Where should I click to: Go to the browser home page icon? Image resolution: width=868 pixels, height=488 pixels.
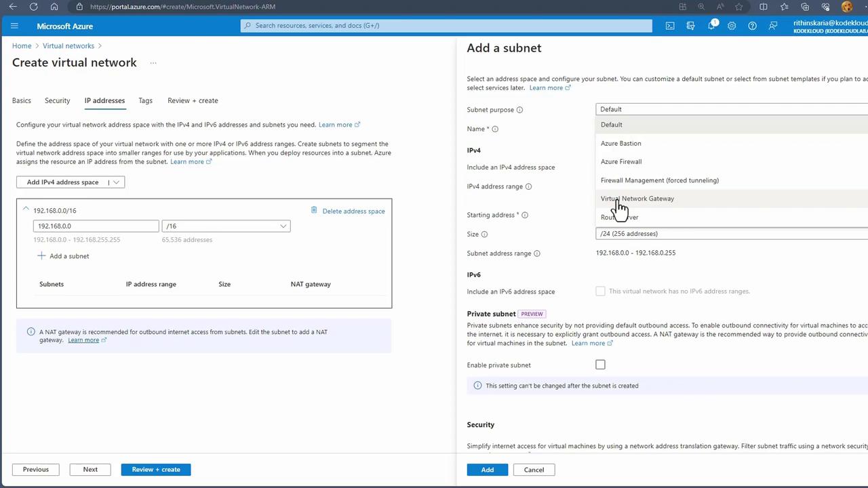point(54,7)
